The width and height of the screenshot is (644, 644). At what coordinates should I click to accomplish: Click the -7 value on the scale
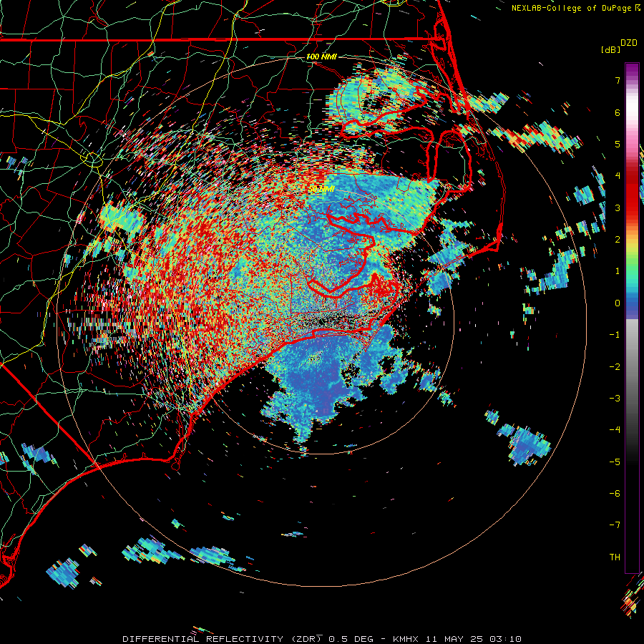[615, 525]
